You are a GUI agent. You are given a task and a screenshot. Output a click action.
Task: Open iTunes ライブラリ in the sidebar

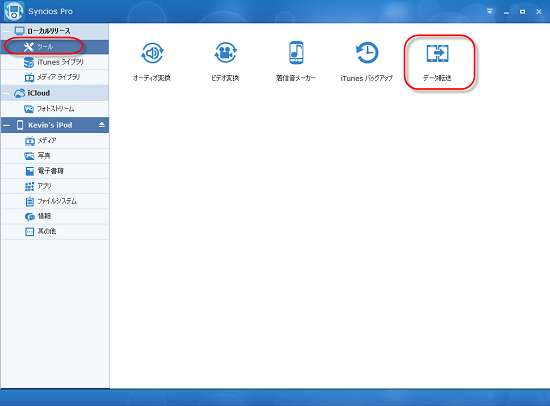(x=55, y=62)
